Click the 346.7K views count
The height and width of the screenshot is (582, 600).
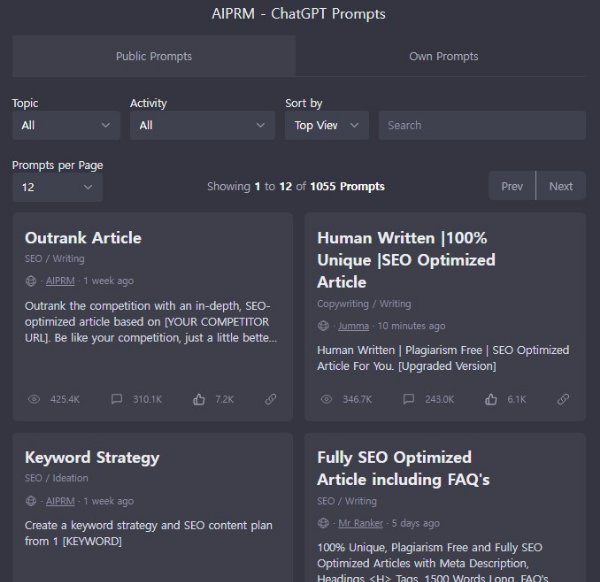click(x=357, y=399)
